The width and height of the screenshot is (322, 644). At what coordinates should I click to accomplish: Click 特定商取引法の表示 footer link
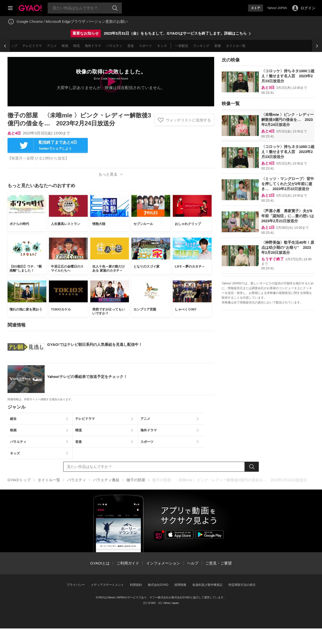(x=242, y=585)
